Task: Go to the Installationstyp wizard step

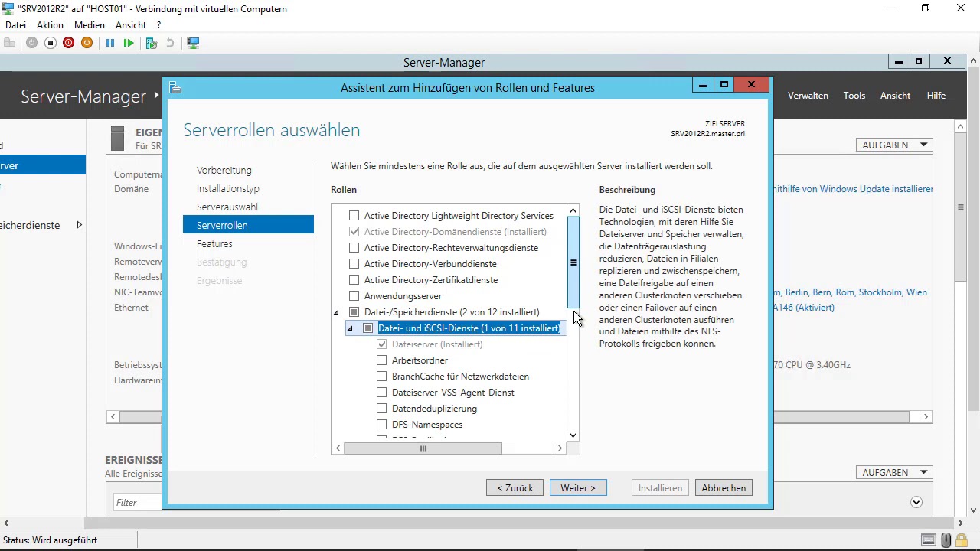Action: point(228,188)
